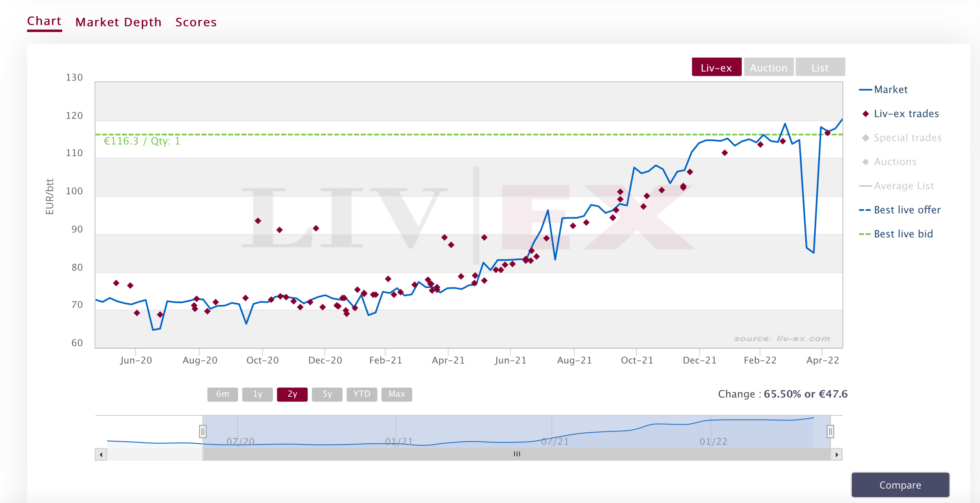The height and width of the screenshot is (503, 980).
Task: Click the Special trades grey diamond legend icon
Action: [x=866, y=138]
